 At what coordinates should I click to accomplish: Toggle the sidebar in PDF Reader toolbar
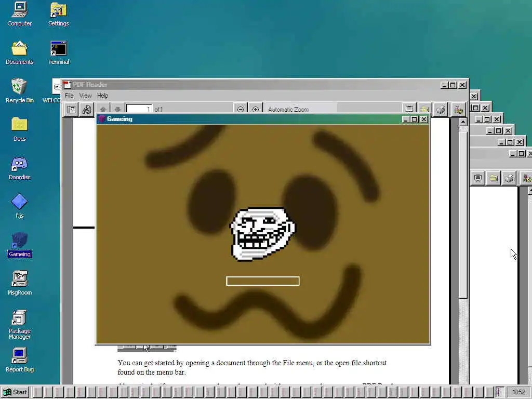[x=71, y=110]
